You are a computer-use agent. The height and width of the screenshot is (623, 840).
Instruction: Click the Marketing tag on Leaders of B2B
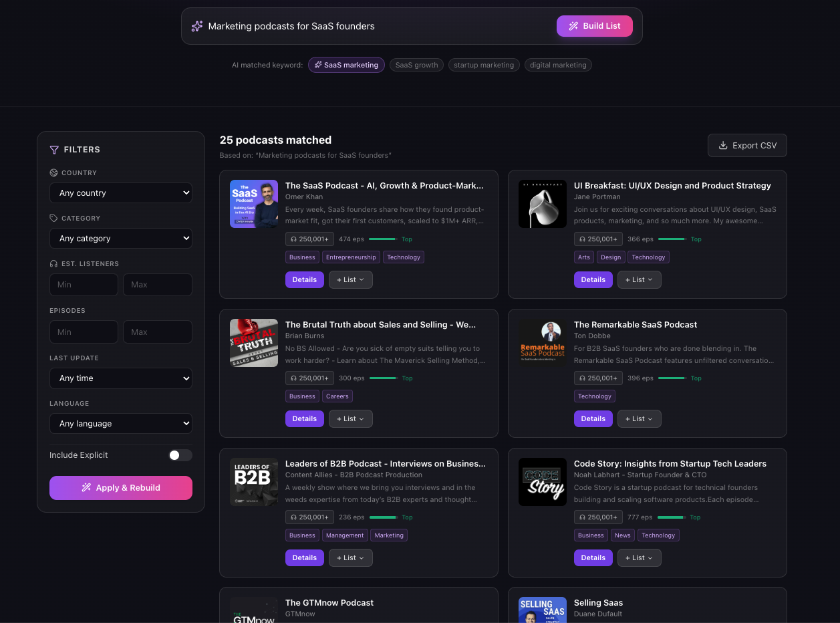click(x=389, y=535)
